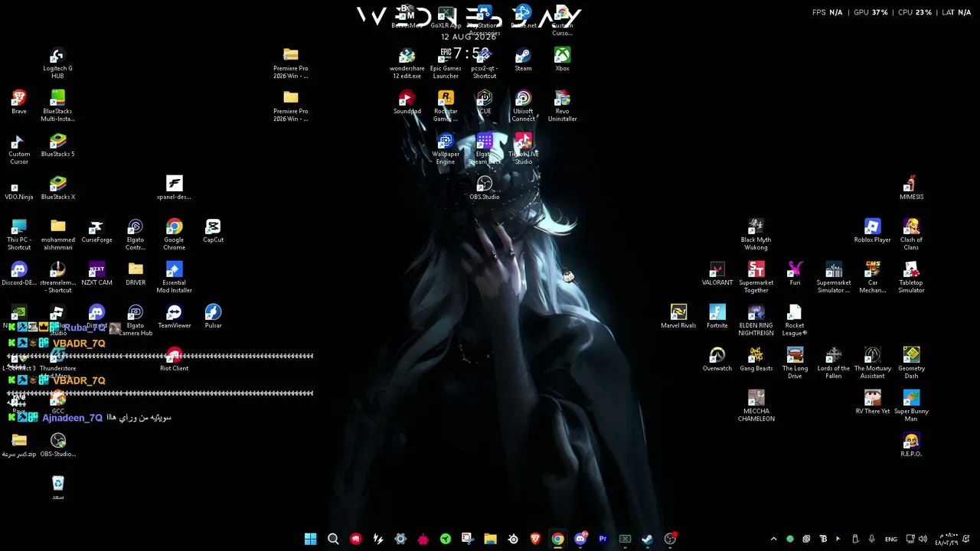Select the Overwatch desktop icon
Viewport: 980px width, 551px height.
(x=717, y=360)
